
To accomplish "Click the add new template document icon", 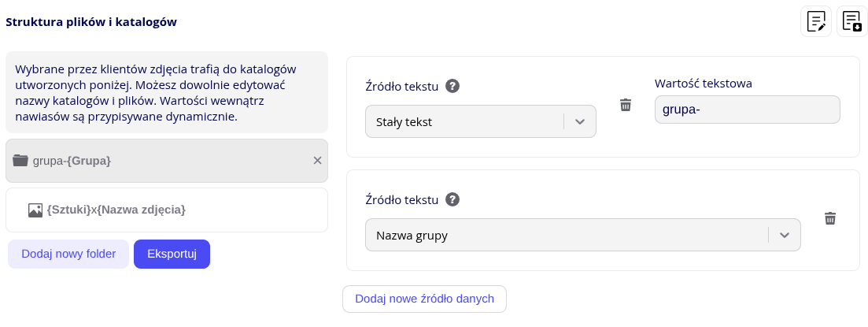I will point(852,21).
